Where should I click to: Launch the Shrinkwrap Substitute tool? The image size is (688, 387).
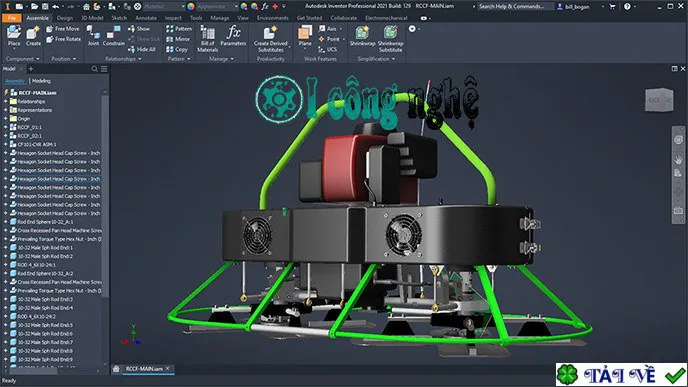[391, 39]
